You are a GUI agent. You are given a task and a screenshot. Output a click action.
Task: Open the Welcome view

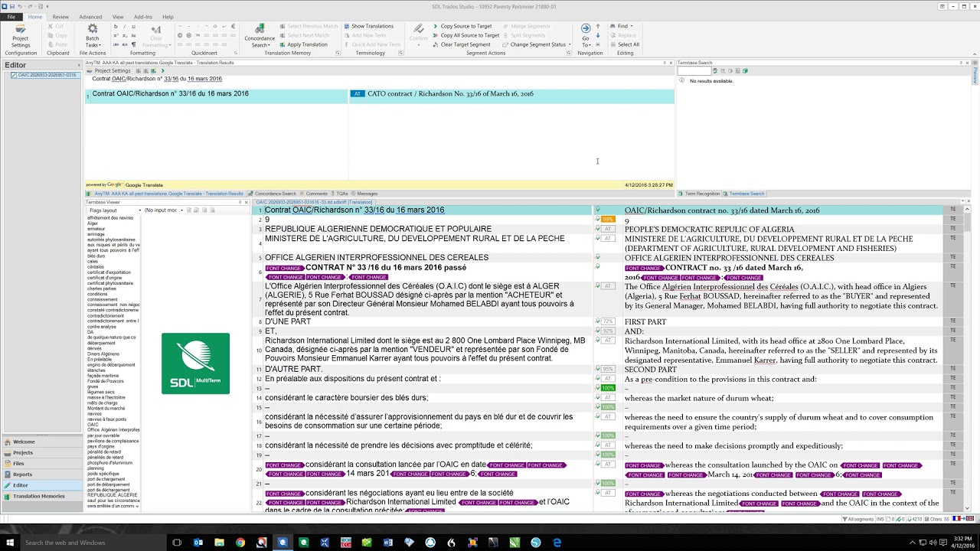(x=42, y=442)
